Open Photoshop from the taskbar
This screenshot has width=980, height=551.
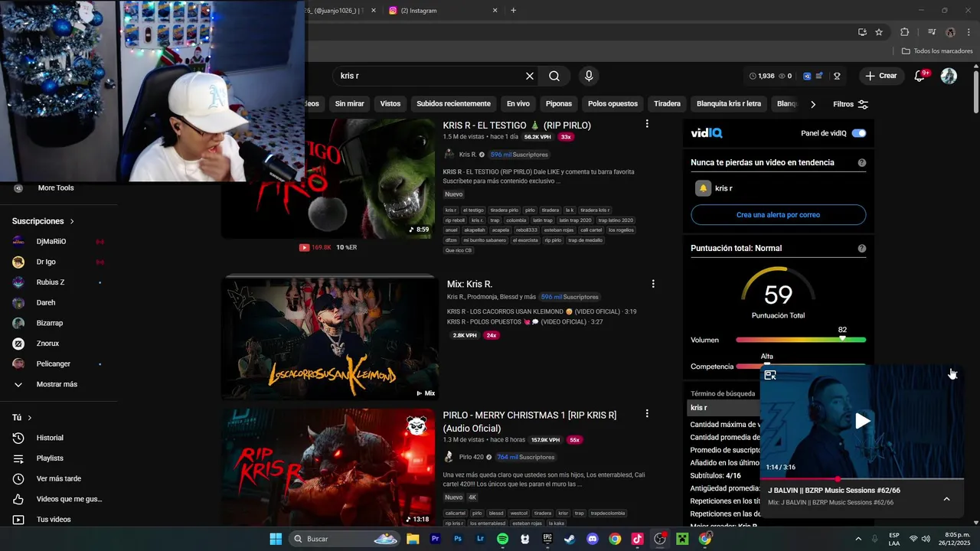click(458, 539)
